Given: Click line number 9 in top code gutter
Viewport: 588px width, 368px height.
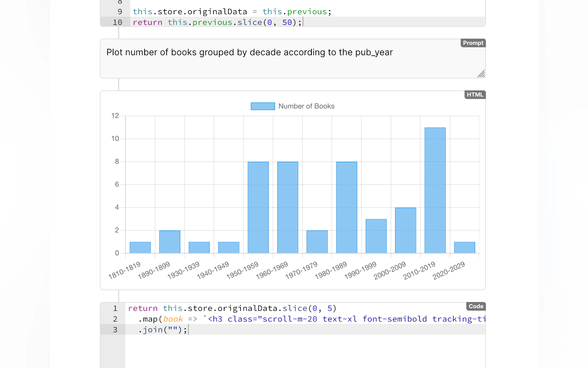Looking at the screenshot, I should [120, 12].
